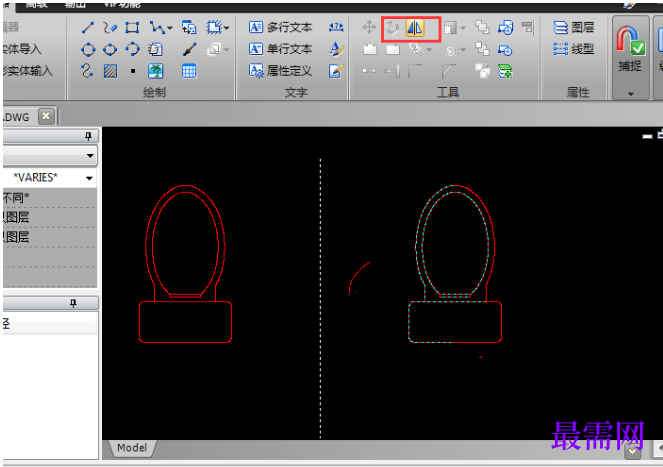Activate the Move tool

[370, 28]
